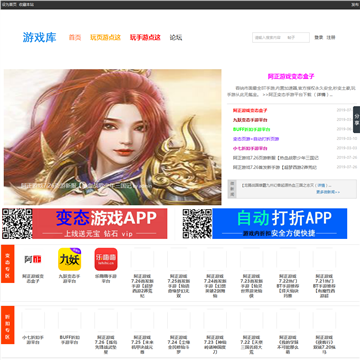
Task: Open the dark red 九妖变态手游平台 list link
Action: click(250, 120)
